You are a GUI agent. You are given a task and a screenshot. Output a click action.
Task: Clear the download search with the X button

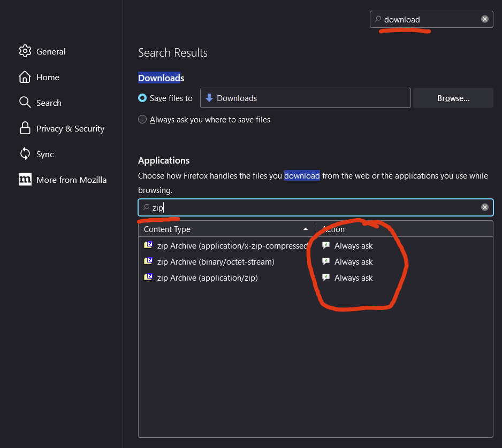tap(485, 19)
